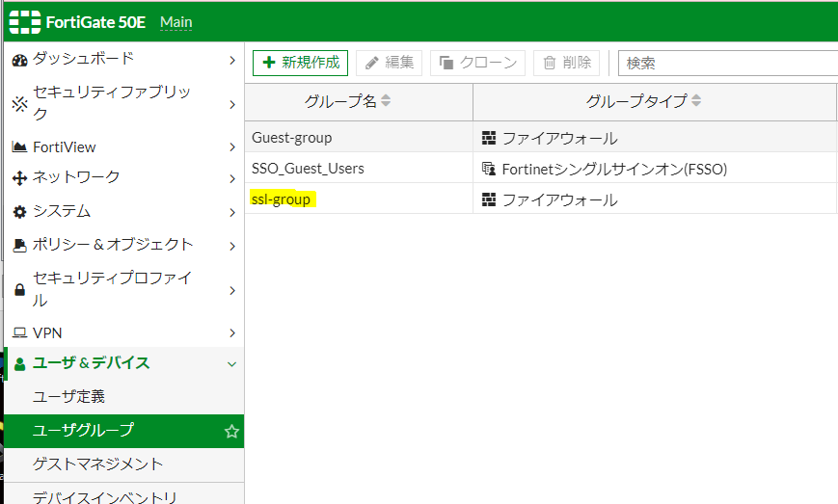Expand the VPN menu chevron
838x504 pixels.
(232, 333)
